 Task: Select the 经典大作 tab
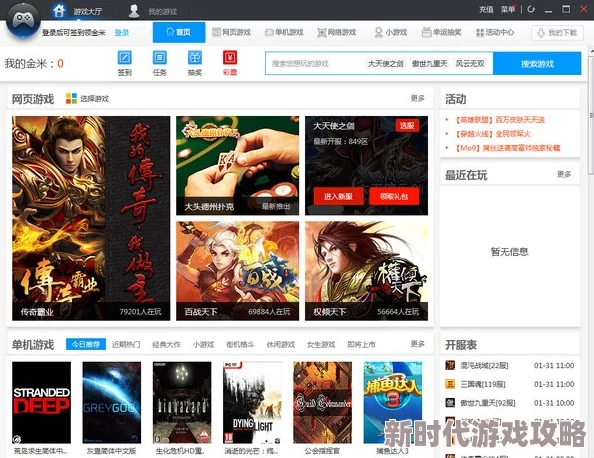(166, 344)
